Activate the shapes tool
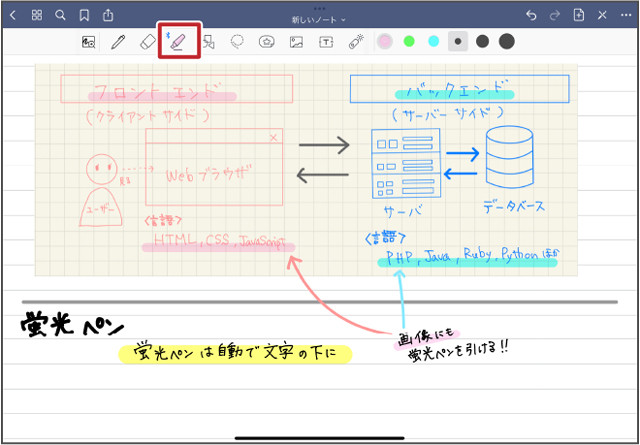Viewport: 640px width, 445px height. pos(209,42)
